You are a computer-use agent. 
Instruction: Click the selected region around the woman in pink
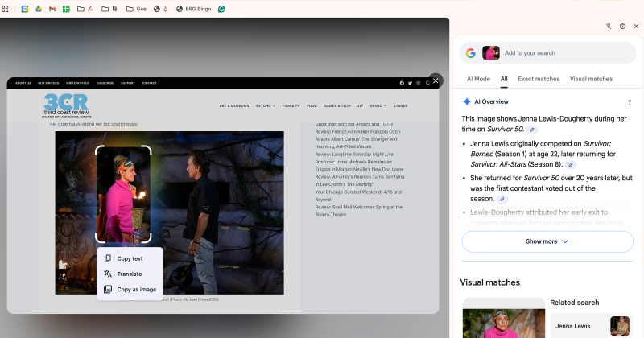click(123, 194)
